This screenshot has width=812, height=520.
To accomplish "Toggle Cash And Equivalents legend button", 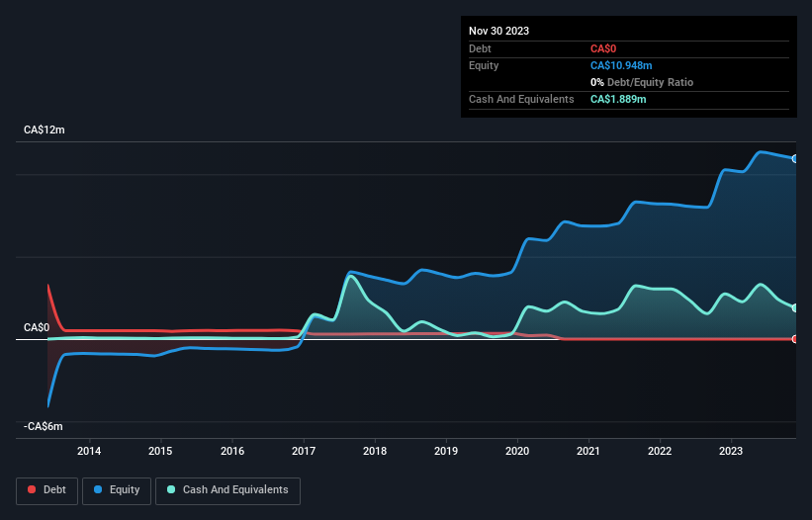I will point(227,490).
